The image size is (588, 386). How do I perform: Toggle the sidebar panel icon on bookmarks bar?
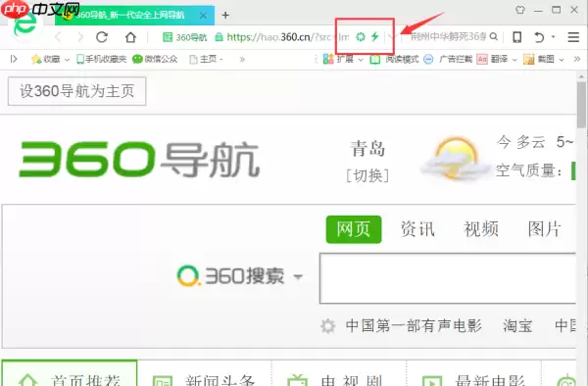[x=14, y=59]
